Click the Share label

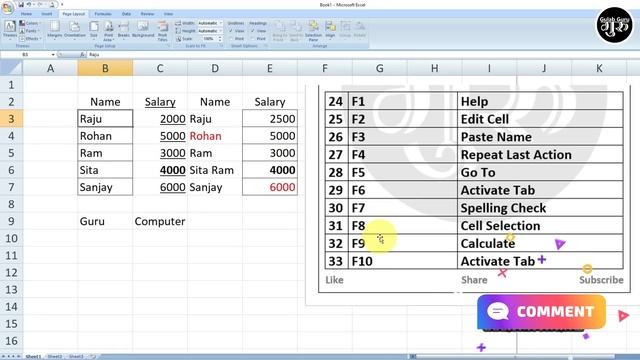coord(474,280)
